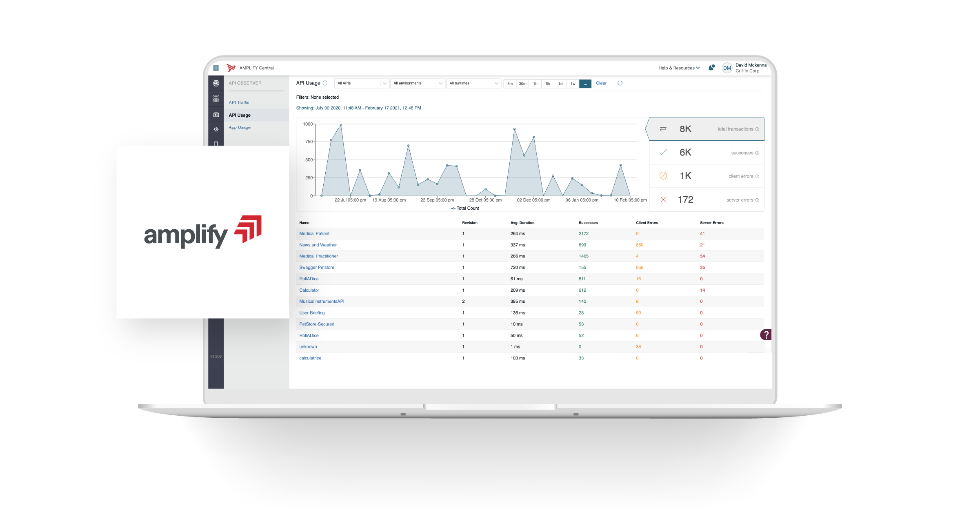Open the User Briefing API
This screenshot has width=980, height=512.
click(312, 313)
